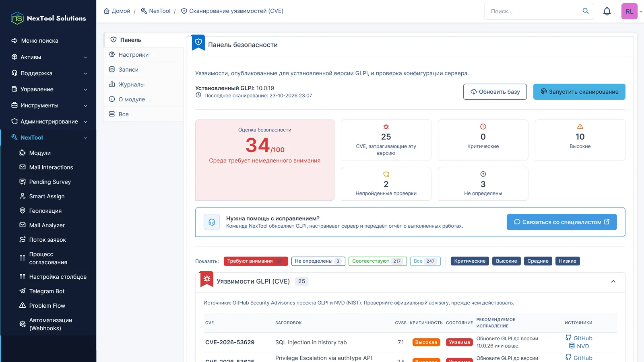The height and width of the screenshot is (362, 644).
Task: Click the Поток заявок icon
Action: pyautogui.click(x=23, y=239)
